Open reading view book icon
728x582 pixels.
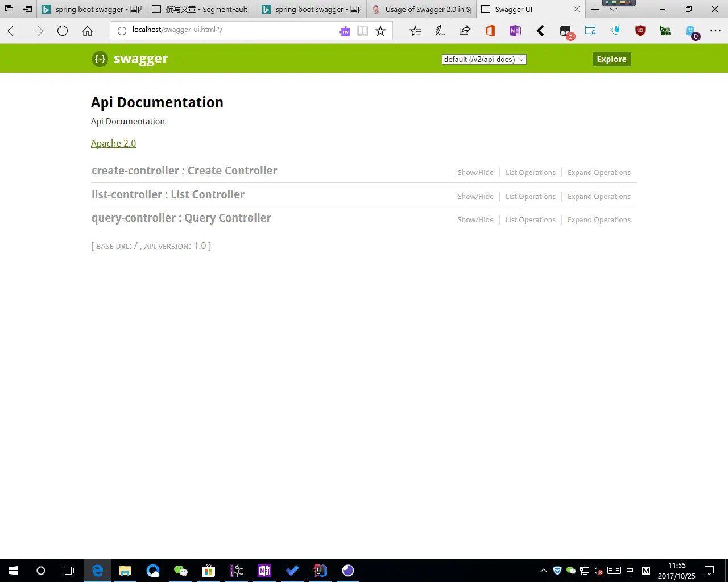tap(362, 31)
